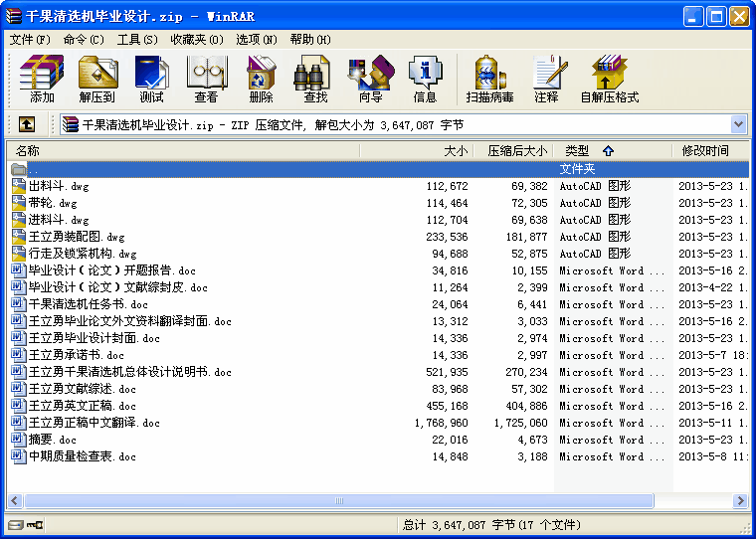Open the 文件(F) menu
The width and height of the screenshot is (756, 539).
pyautogui.click(x=30, y=40)
